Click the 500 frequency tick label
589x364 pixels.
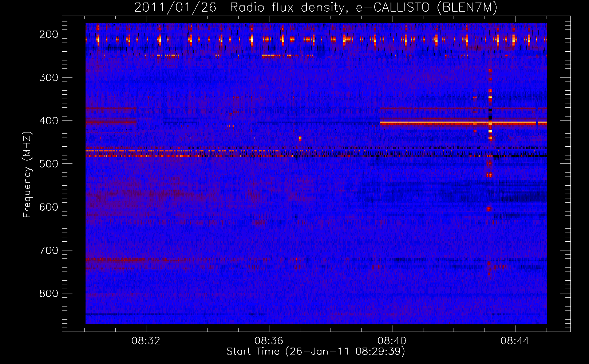tap(49, 164)
